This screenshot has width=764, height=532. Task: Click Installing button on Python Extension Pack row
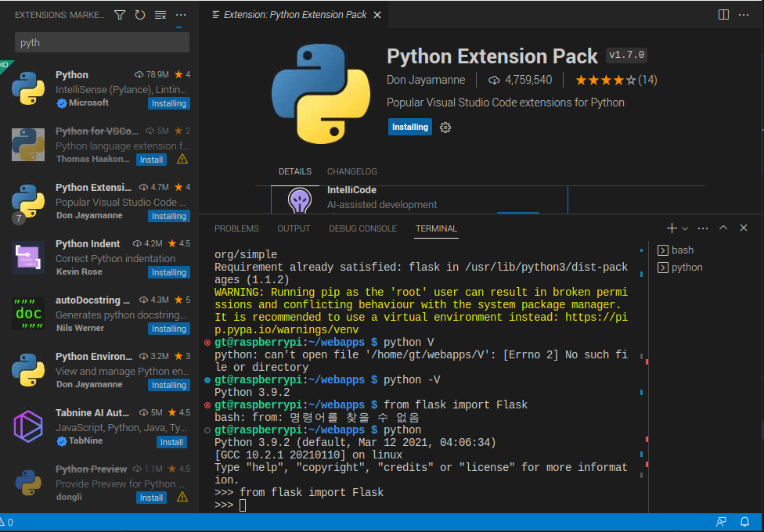pos(168,216)
